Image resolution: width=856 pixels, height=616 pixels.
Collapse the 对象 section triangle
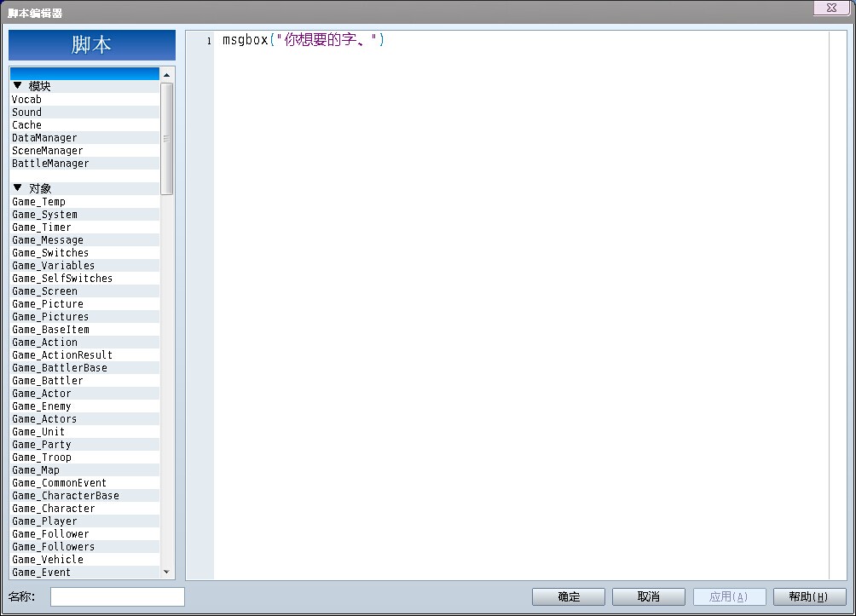click(x=17, y=187)
